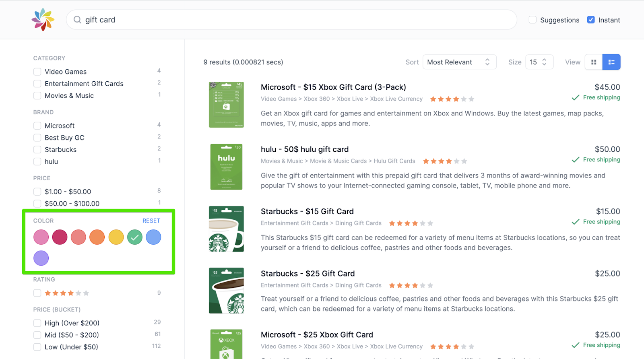The image size is (644, 359).
Task: Check the Movies & Music filter
Action: (37, 96)
